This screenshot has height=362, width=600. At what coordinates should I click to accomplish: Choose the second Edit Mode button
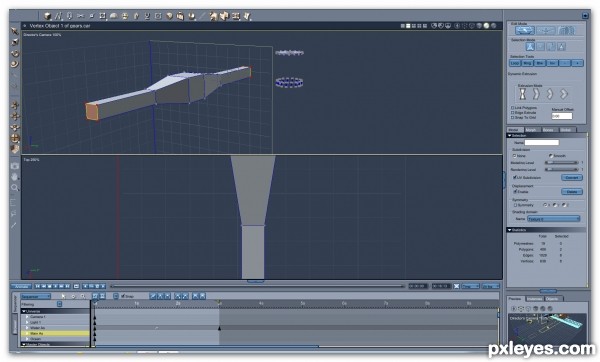[546, 30]
